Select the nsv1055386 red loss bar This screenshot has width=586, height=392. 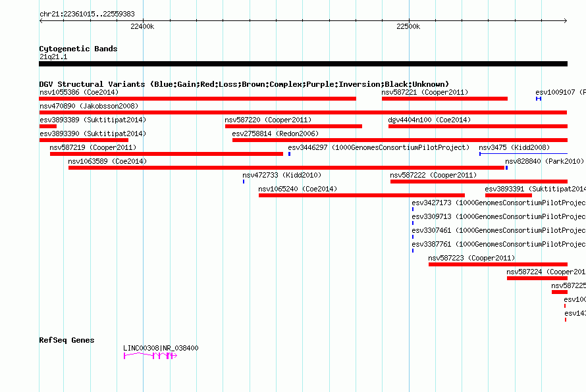198,99
